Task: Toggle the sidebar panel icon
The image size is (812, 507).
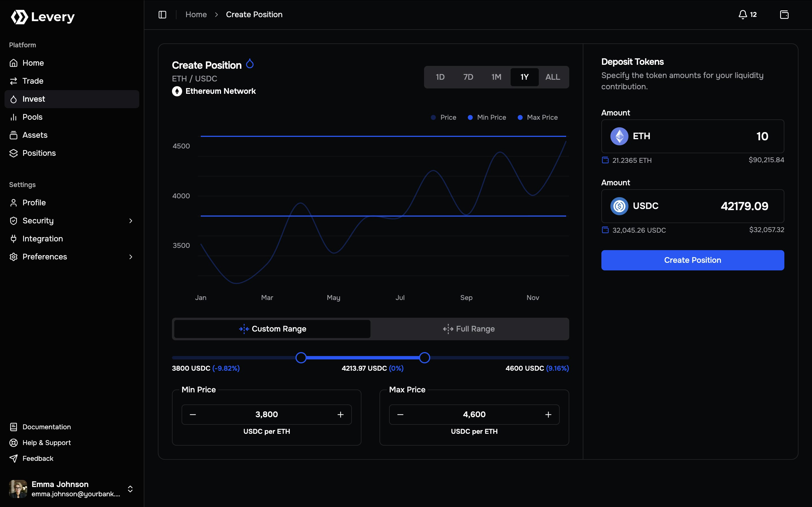Action: (x=162, y=14)
